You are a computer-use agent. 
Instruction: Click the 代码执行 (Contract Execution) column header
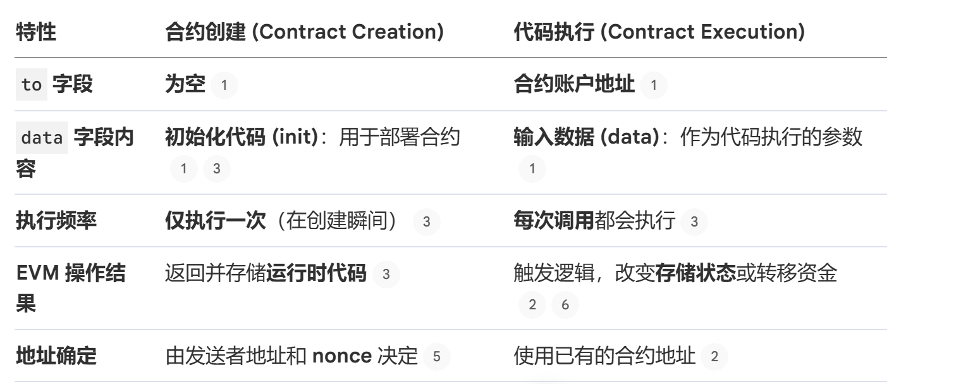(x=659, y=33)
